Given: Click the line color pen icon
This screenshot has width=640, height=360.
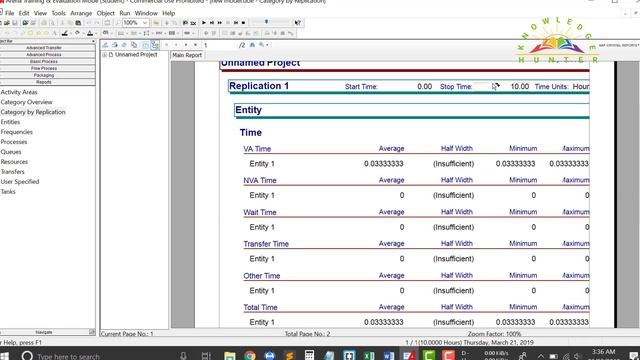Looking at the screenshot, I should (64, 33).
